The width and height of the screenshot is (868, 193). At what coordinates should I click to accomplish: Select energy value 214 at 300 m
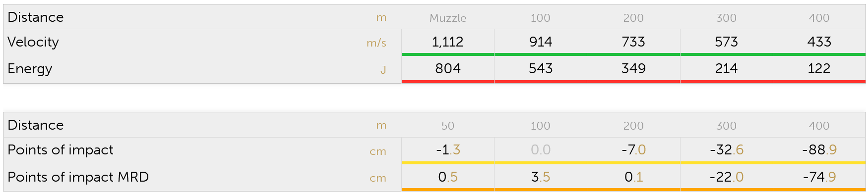(726, 69)
